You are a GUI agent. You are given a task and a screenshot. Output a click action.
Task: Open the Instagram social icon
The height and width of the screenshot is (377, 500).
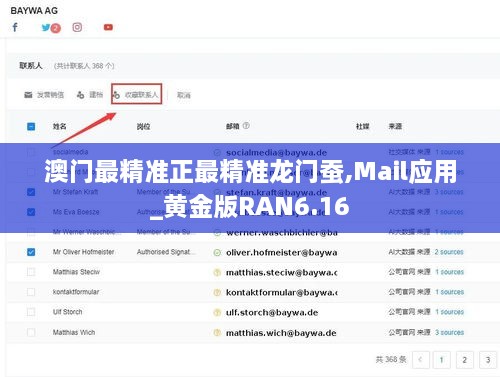(x=77, y=27)
